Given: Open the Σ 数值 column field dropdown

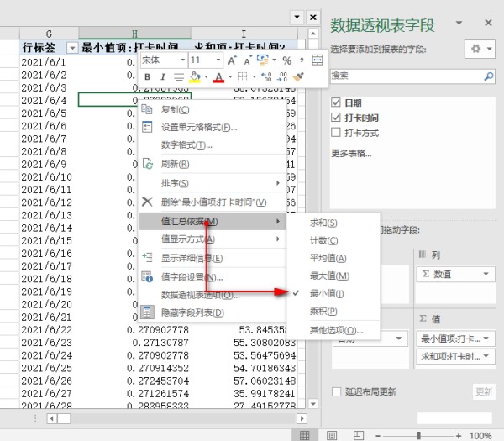Looking at the screenshot, I should (x=486, y=274).
